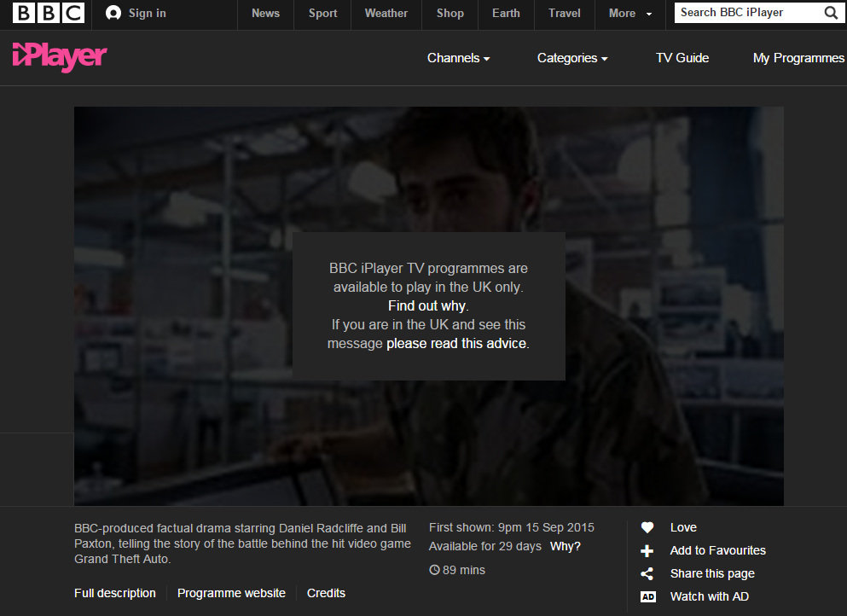847x616 pixels.
Task: Open the Earth section
Action: click(506, 14)
